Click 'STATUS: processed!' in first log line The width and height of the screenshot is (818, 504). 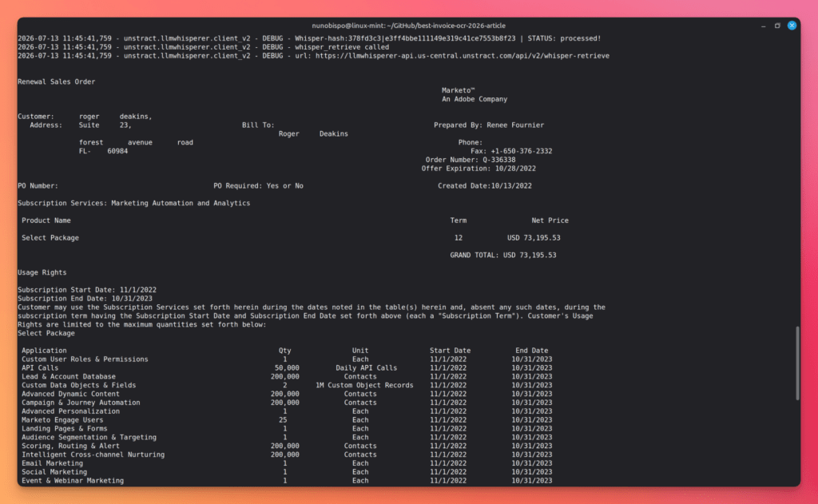point(564,38)
